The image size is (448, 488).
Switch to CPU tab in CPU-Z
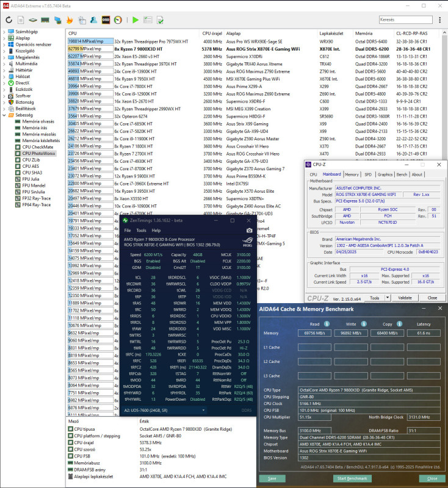[x=314, y=174]
